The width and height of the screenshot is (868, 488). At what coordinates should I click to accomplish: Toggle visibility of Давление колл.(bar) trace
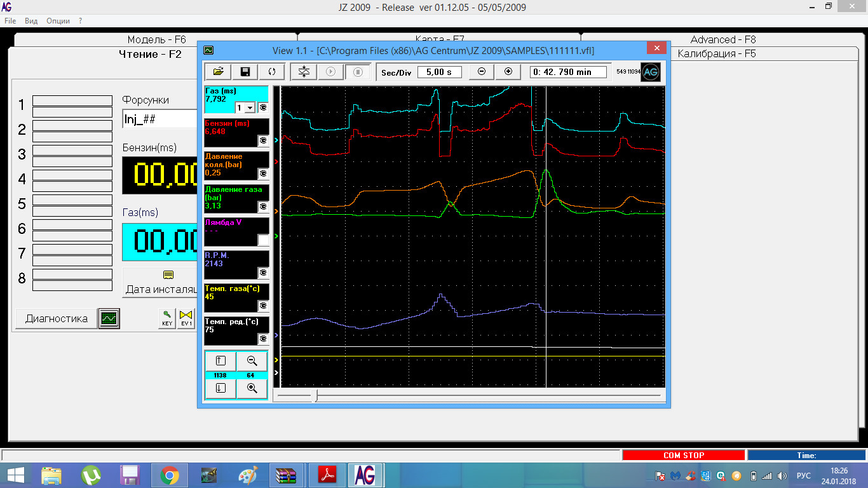tap(263, 173)
